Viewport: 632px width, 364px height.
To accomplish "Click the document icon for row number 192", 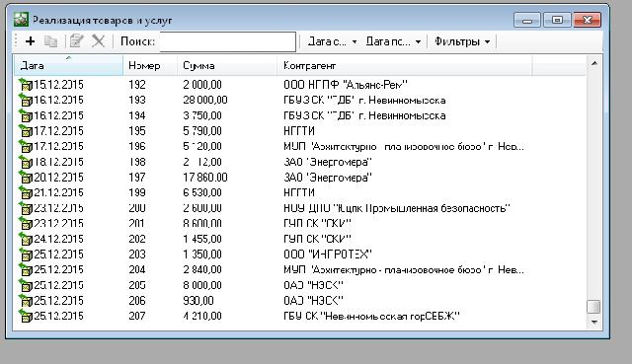I will tap(26, 85).
